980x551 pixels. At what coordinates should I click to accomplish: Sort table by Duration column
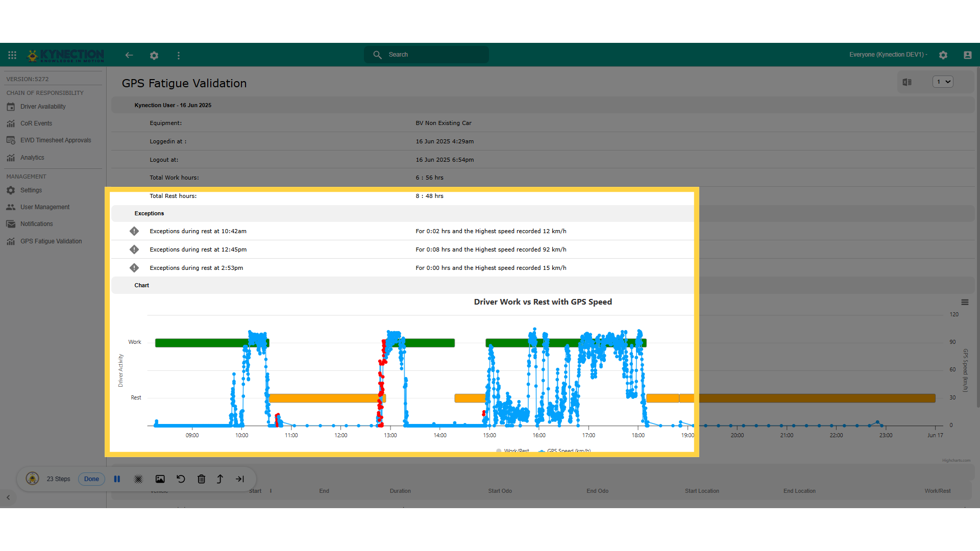pyautogui.click(x=400, y=491)
